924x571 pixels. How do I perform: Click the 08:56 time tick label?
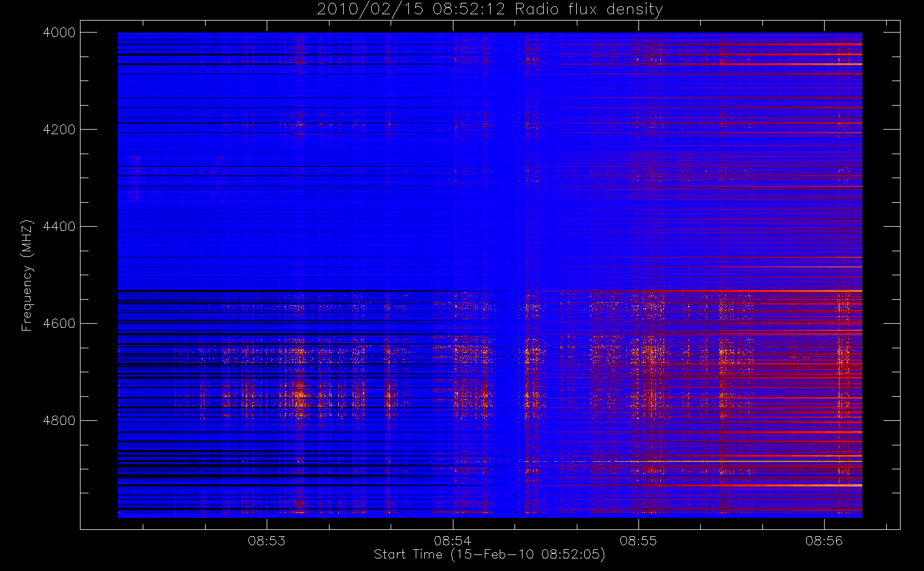point(824,541)
